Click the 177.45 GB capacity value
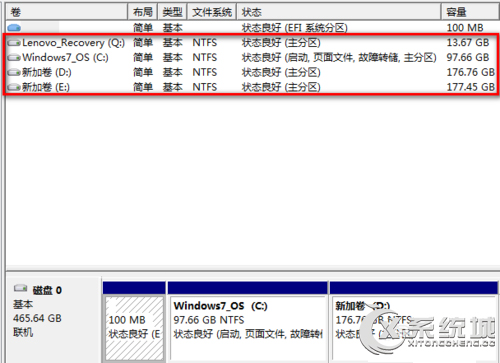 [471, 87]
